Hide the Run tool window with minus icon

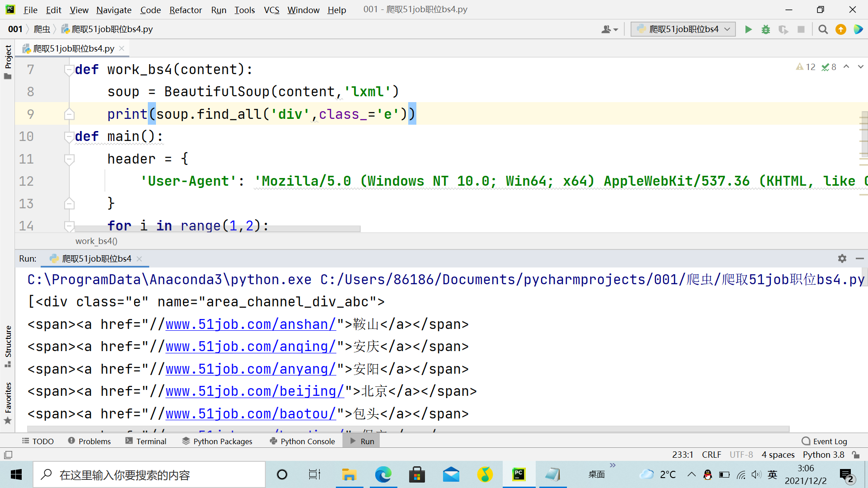(x=860, y=258)
